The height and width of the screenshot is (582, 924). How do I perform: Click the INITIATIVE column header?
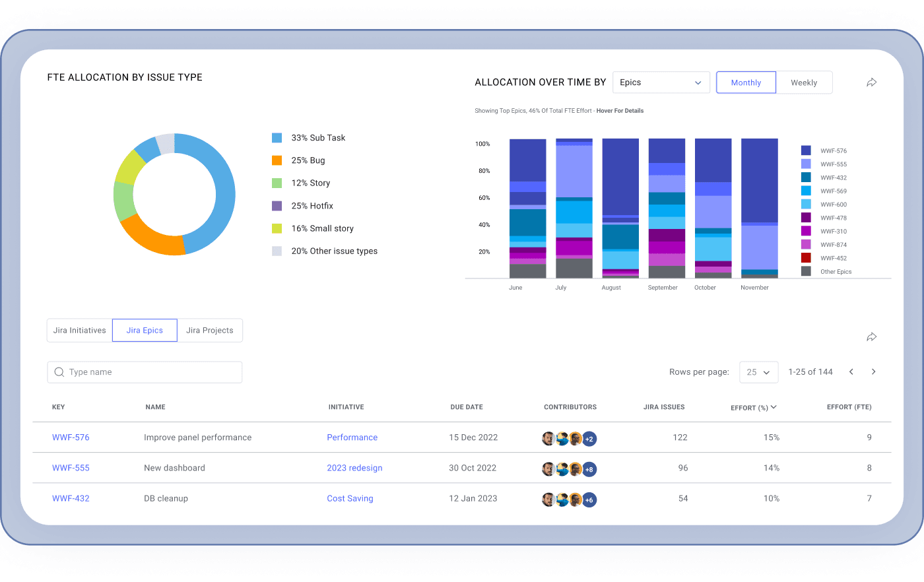[x=346, y=407]
